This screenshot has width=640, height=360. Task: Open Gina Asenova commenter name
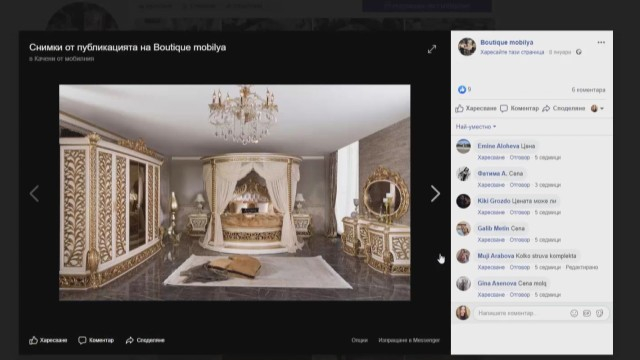pos(497,283)
